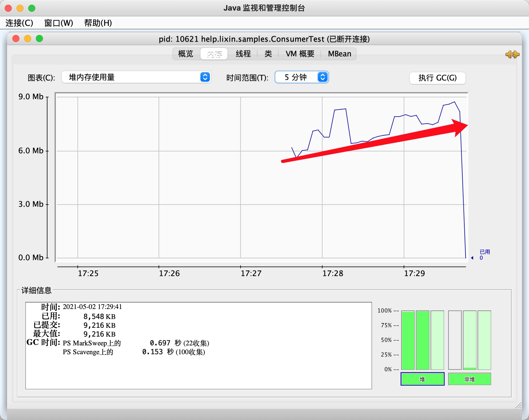Switch to the 概览 tab

(x=186, y=54)
